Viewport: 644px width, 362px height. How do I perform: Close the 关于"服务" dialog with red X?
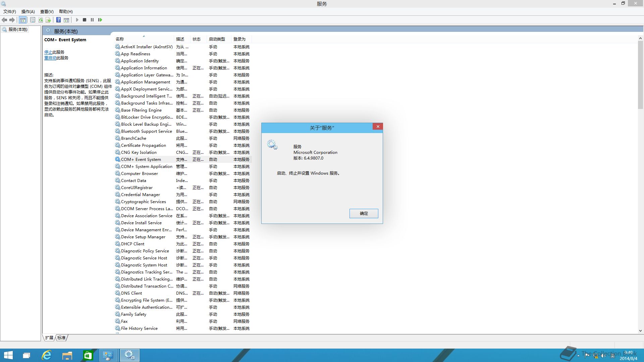click(378, 126)
